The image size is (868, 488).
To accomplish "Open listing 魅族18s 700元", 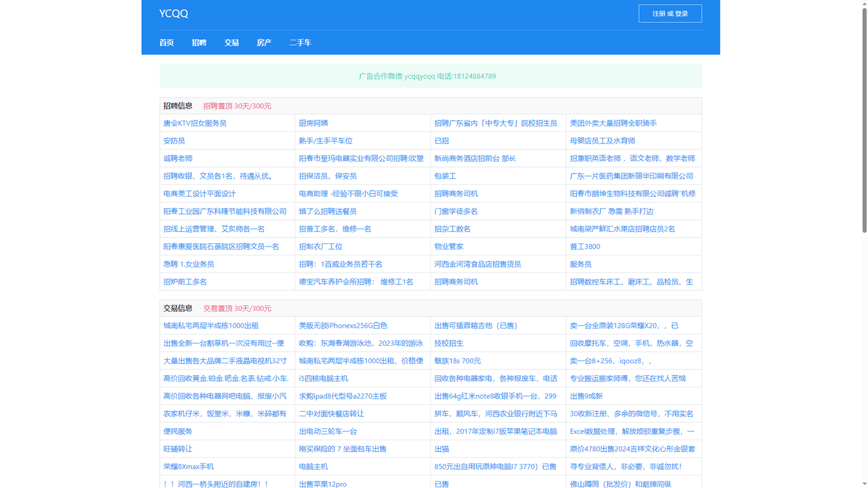I will [x=458, y=361].
